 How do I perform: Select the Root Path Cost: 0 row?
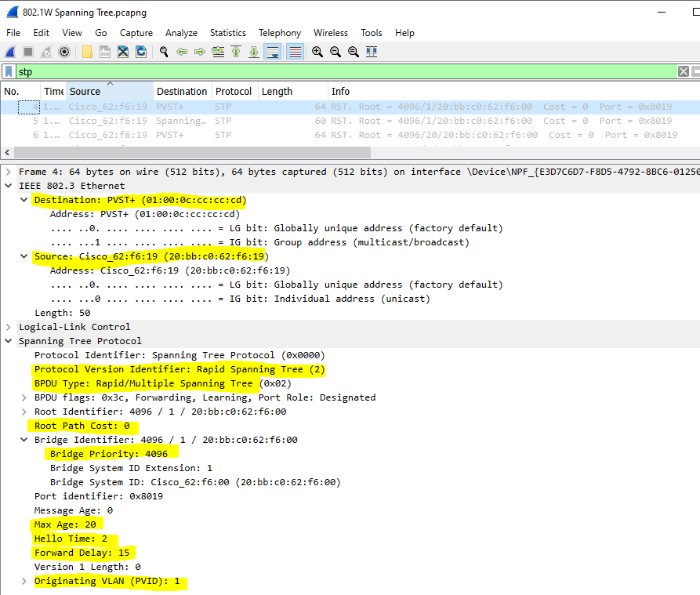point(82,426)
